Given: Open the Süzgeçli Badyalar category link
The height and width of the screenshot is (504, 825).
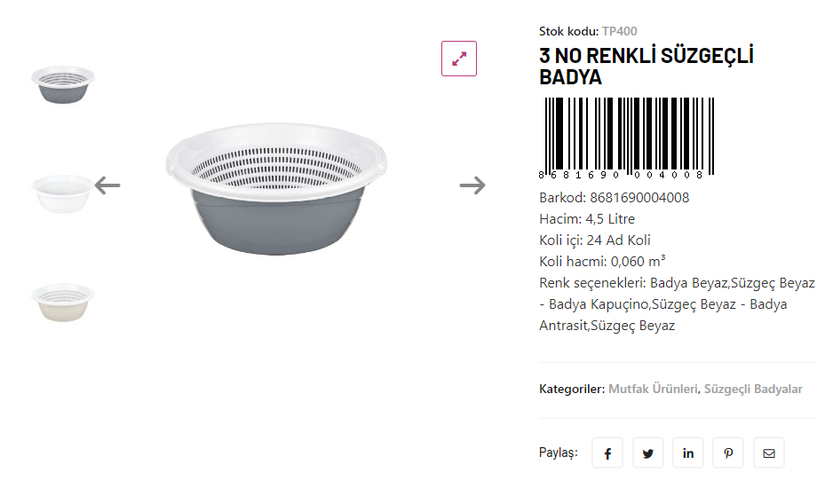Looking at the screenshot, I should [753, 389].
